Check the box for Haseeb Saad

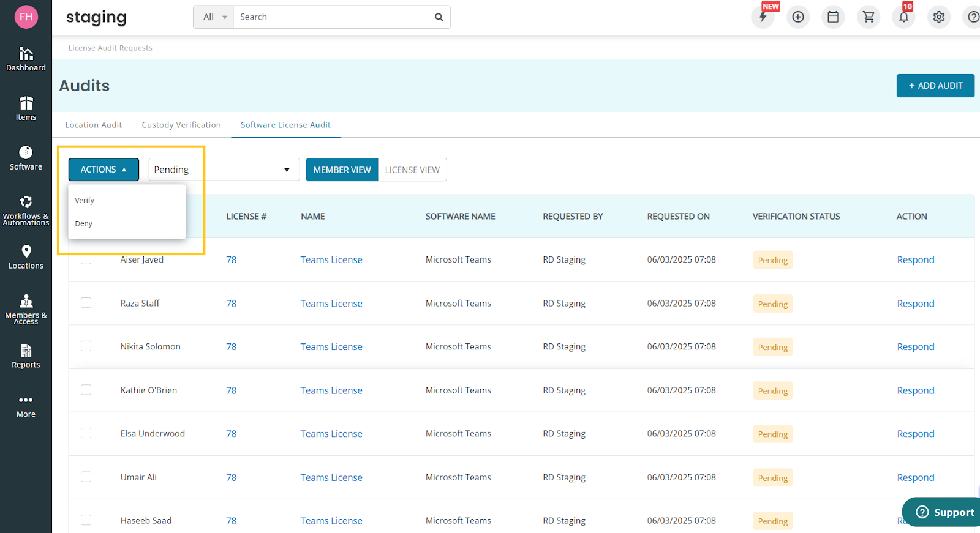tap(86, 520)
